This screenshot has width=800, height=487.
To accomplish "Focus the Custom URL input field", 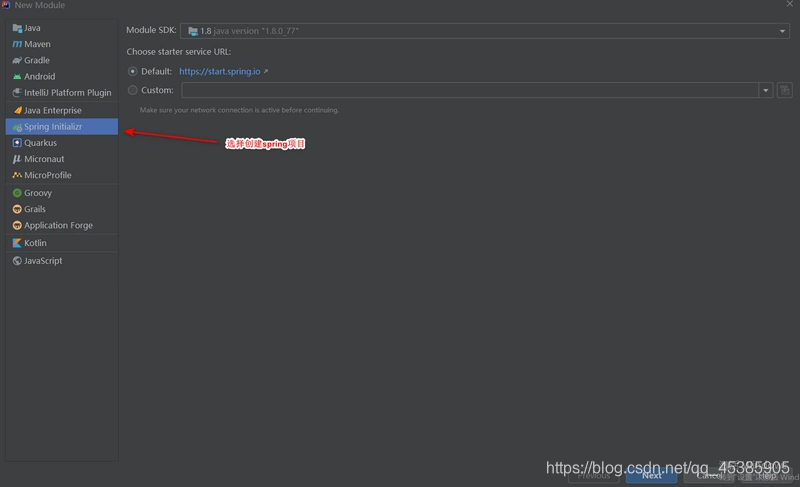I will [x=470, y=90].
